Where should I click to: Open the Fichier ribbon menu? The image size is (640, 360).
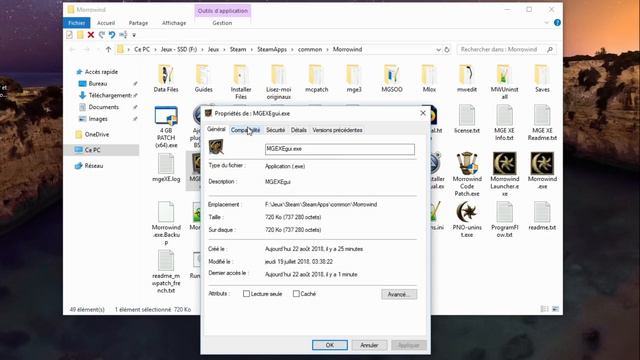[x=77, y=23]
